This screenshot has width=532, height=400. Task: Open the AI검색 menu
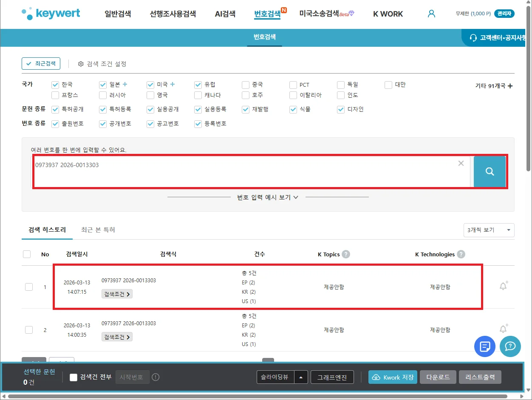tap(225, 14)
